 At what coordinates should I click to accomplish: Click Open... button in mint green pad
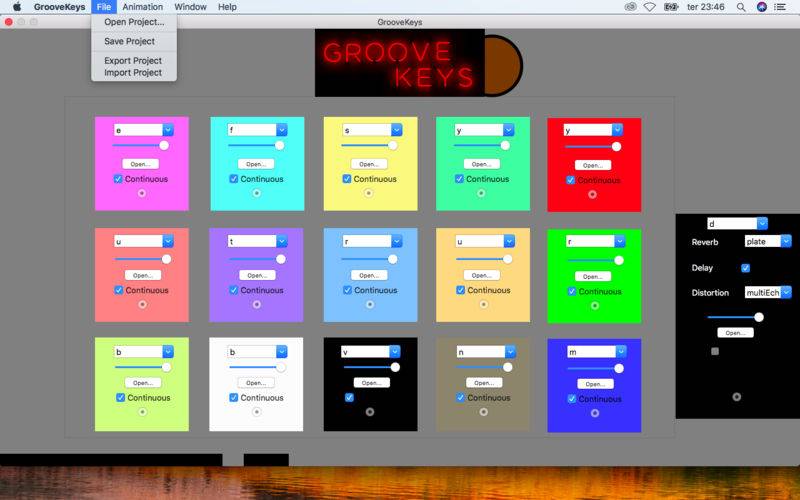[x=482, y=164]
